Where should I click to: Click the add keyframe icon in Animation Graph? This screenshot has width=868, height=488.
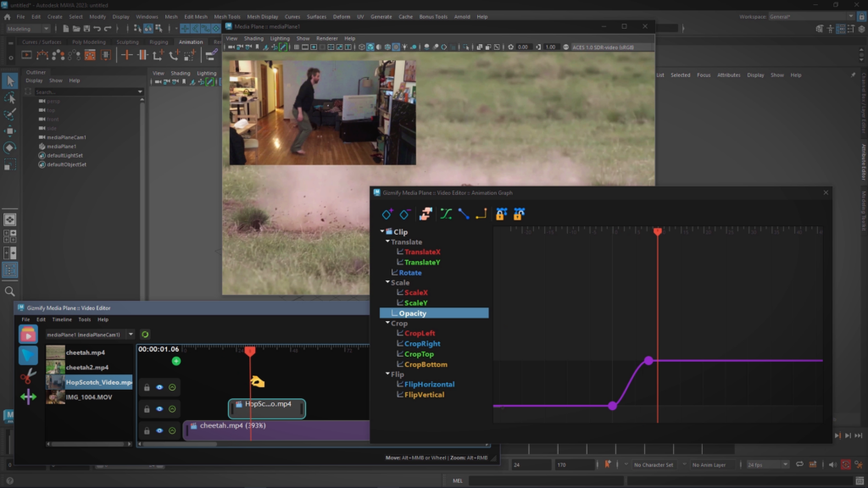pyautogui.click(x=387, y=214)
